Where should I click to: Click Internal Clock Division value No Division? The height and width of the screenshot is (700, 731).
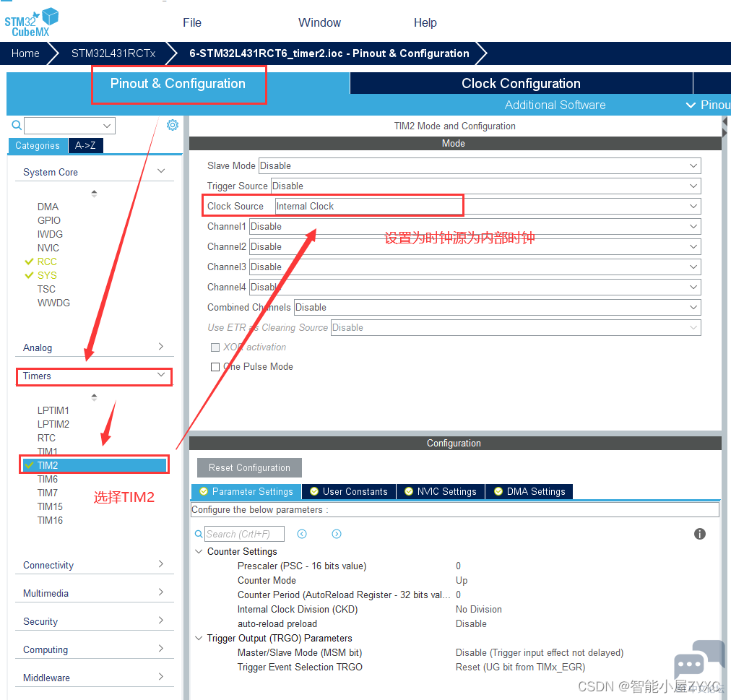click(479, 609)
